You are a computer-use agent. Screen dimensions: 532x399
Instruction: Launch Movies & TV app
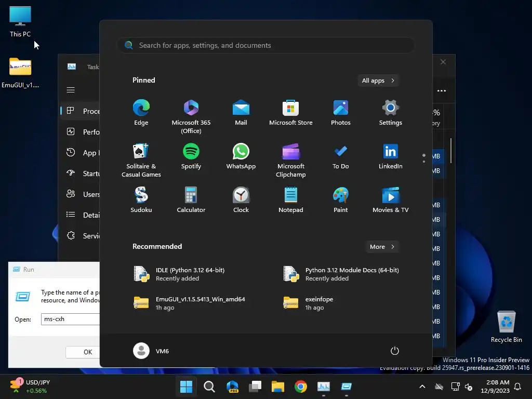tap(391, 200)
